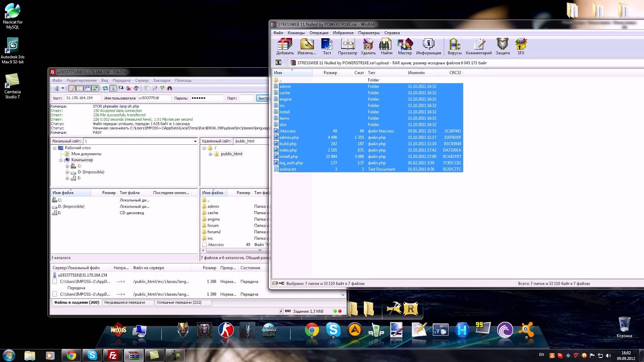Select the engine folder in FileZilla remote list

pos(213,219)
